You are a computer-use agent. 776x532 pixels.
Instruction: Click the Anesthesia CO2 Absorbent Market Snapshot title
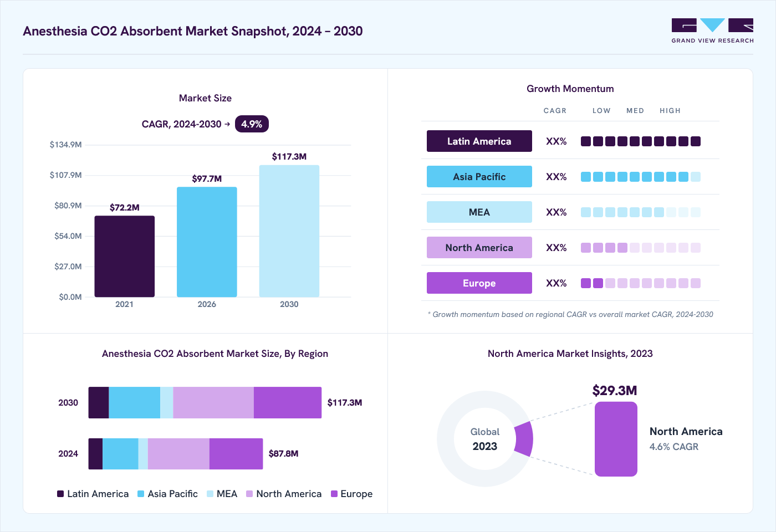193,31
